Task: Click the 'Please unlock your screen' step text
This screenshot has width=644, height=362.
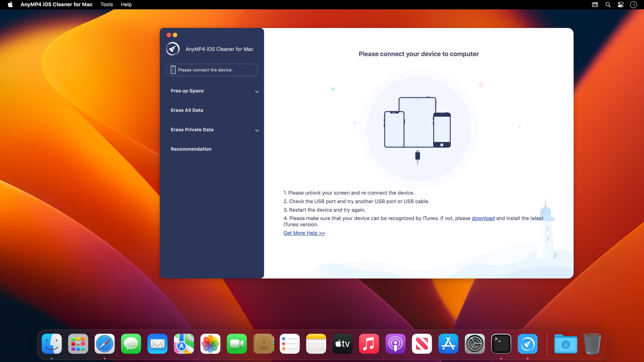Action: (349, 193)
